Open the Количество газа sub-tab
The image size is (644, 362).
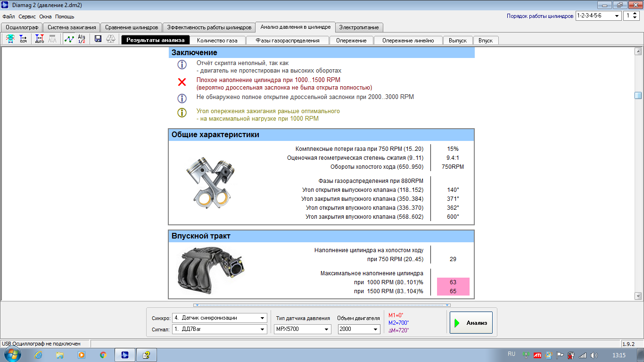point(217,40)
